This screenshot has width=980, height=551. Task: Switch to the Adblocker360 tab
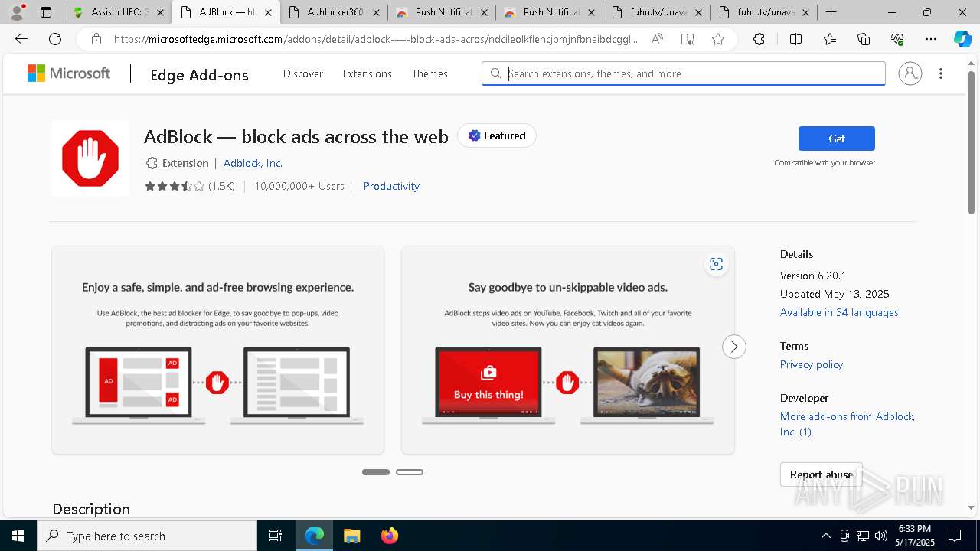tap(334, 12)
